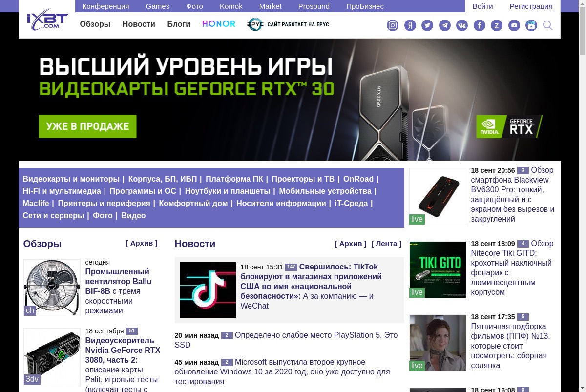Screen dimensions: 586x392
Task: Open the Twitter icon in header
Action: click(427, 25)
